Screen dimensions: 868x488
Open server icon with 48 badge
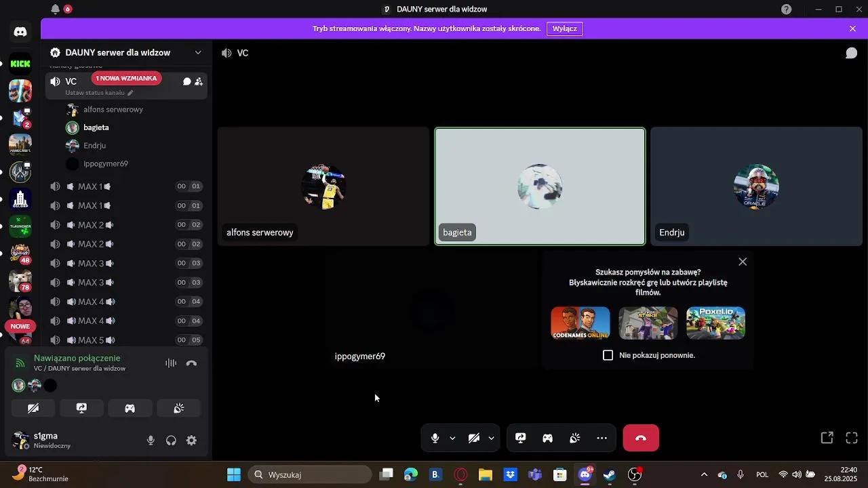point(20,253)
